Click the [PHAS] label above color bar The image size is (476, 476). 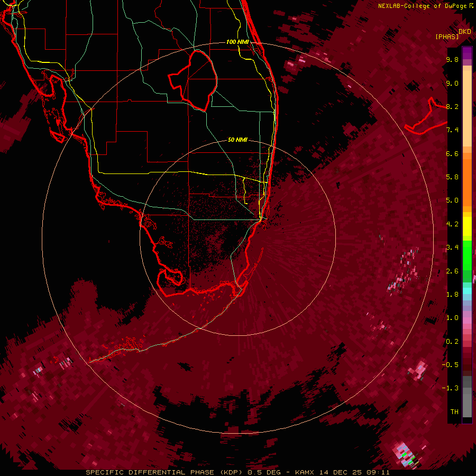[x=447, y=37]
